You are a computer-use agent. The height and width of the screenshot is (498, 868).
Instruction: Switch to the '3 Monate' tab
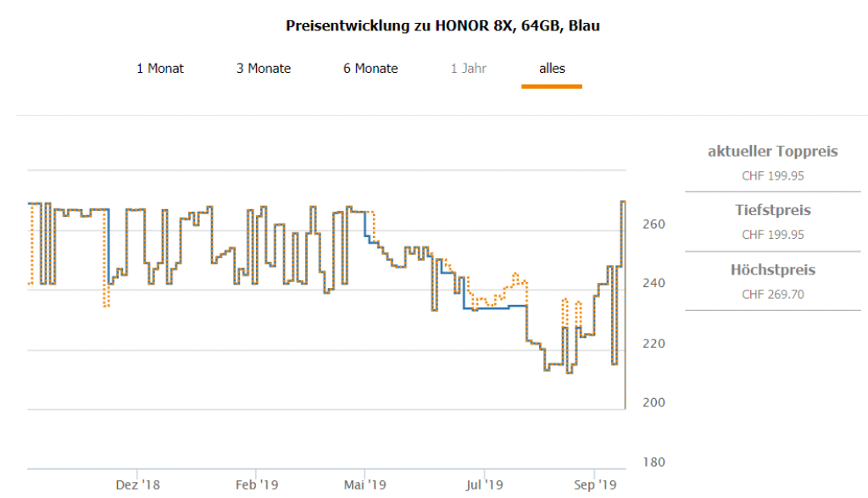click(264, 69)
